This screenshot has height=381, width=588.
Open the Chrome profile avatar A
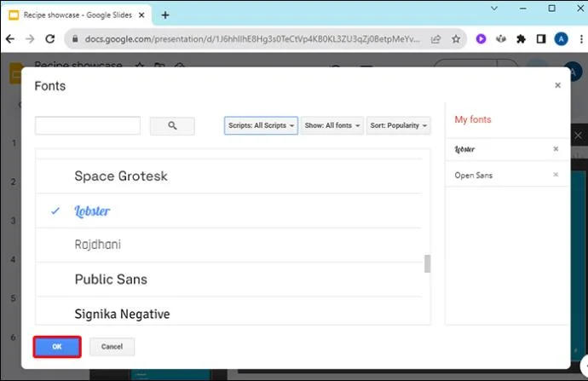pos(561,39)
